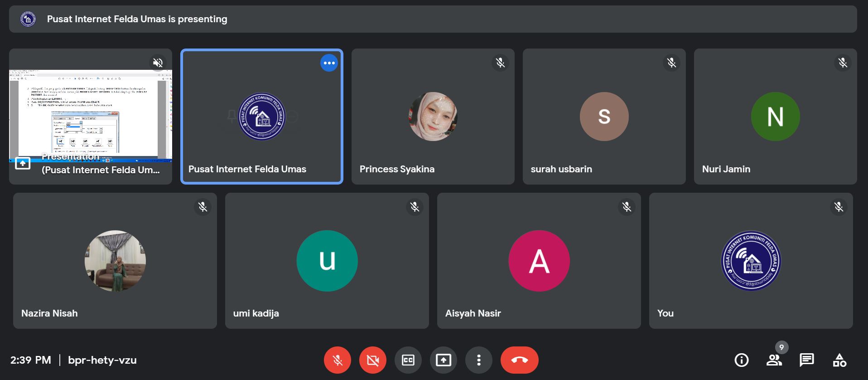Click the Aisyah Nasir pink avatar
This screenshot has width=868, height=380.
[539, 261]
